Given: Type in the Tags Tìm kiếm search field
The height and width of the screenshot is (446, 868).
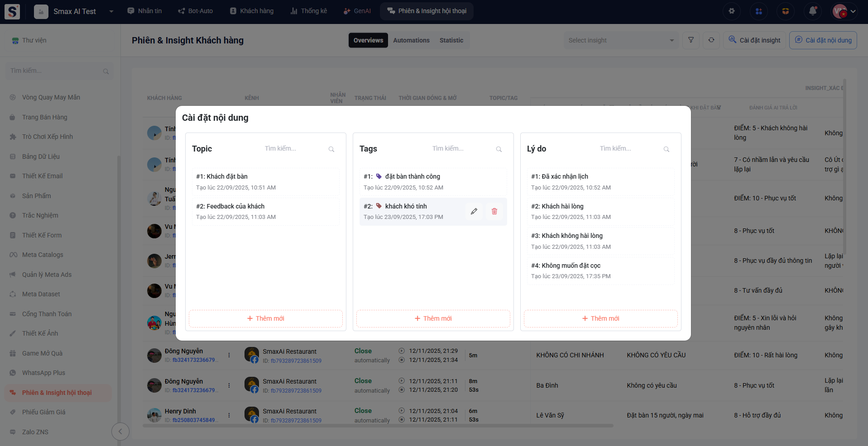Looking at the screenshot, I should [461, 149].
